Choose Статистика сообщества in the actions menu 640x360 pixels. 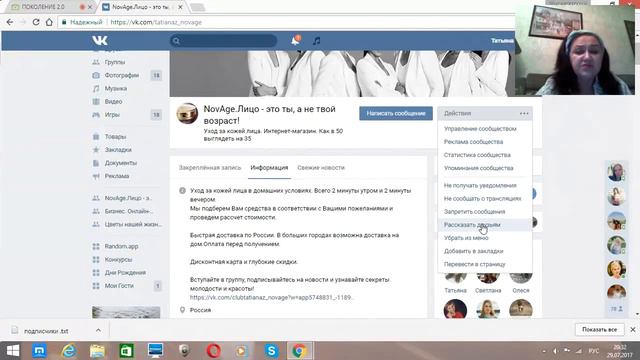tap(477, 155)
